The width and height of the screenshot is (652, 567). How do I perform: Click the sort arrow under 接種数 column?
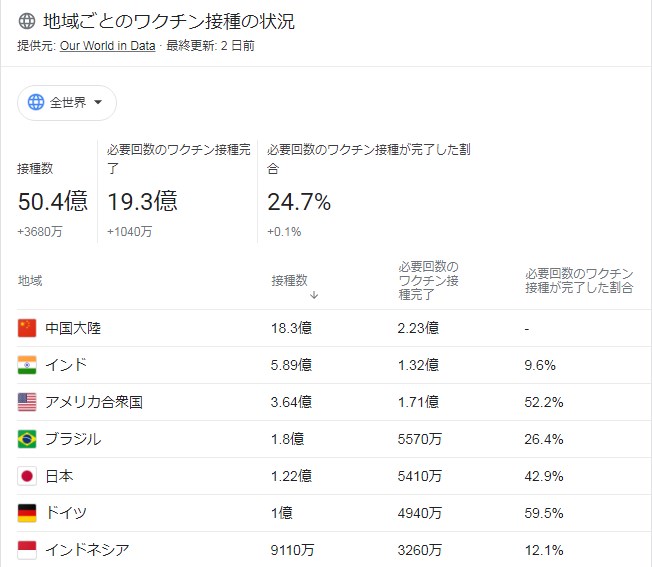click(x=314, y=295)
